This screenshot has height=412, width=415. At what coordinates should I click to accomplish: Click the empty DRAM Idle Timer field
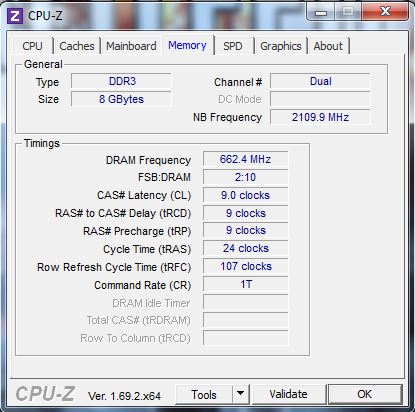click(x=246, y=302)
